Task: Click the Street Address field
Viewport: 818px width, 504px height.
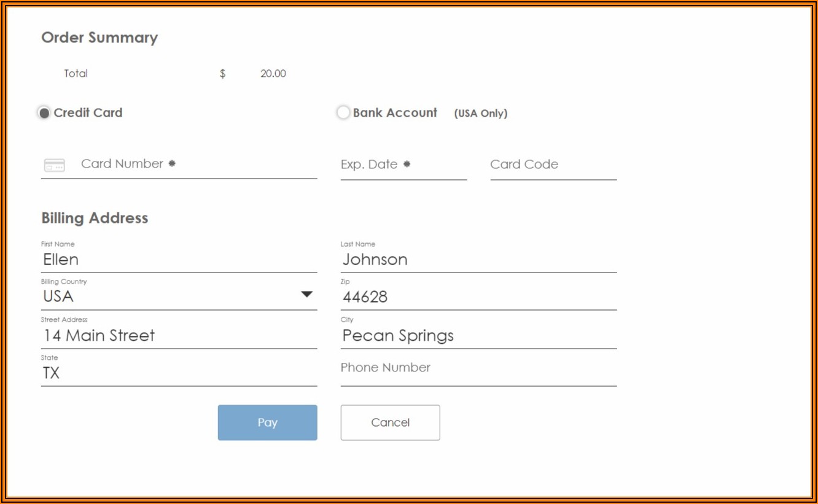Action: [178, 336]
